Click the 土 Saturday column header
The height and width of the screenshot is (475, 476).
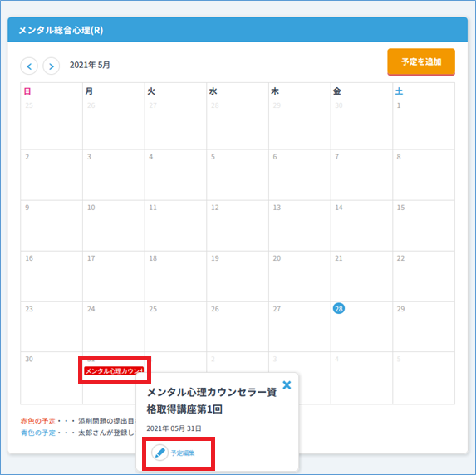[399, 91]
